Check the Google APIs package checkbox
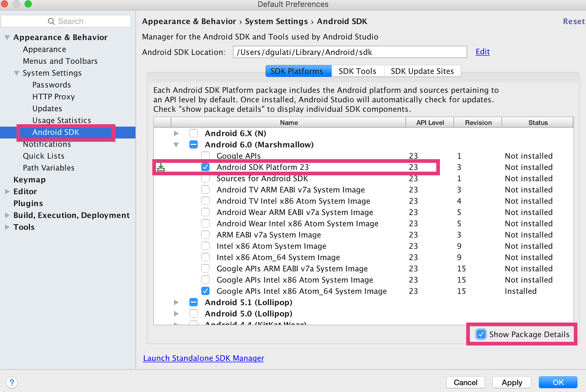 pyautogui.click(x=205, y=156)
